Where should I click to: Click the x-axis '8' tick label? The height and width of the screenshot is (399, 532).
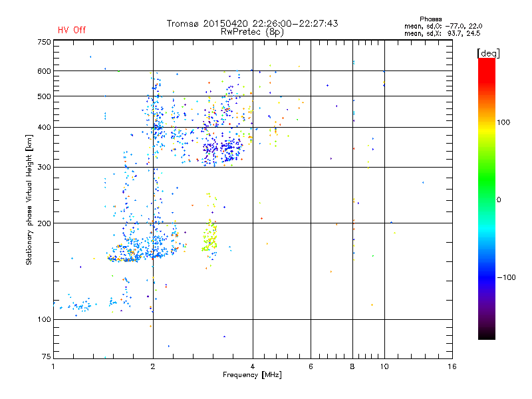click(x=352, y=366)
